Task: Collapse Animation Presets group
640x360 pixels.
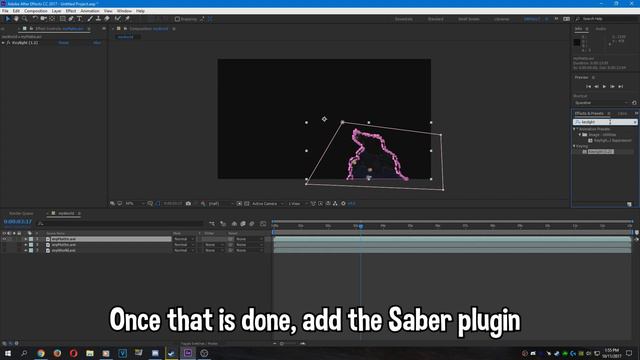Action: (x=574, y=129)
